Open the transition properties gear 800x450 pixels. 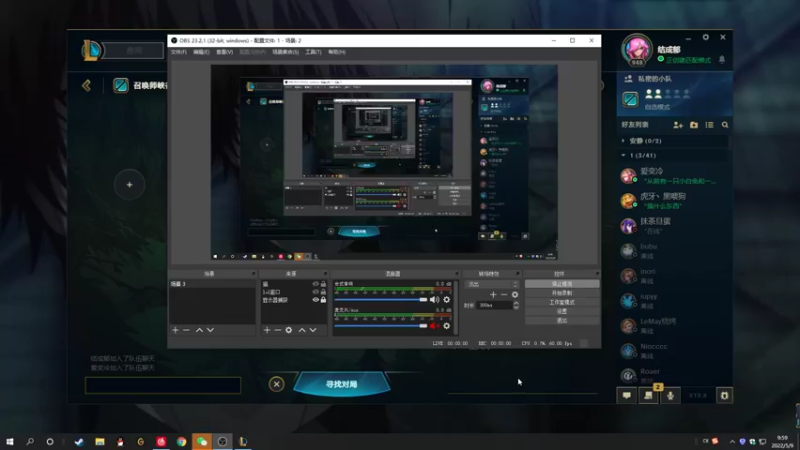pos(515,294)
